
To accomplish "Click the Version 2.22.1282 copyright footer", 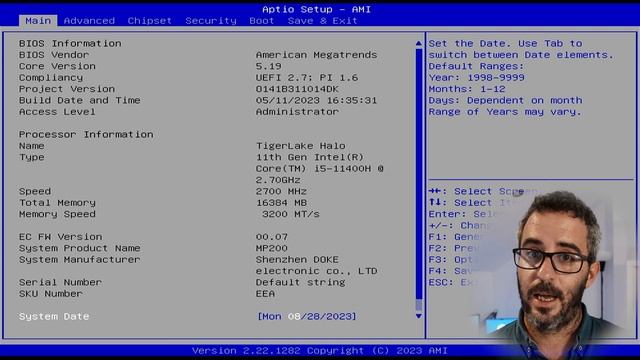I will click(x=320, y=351).
